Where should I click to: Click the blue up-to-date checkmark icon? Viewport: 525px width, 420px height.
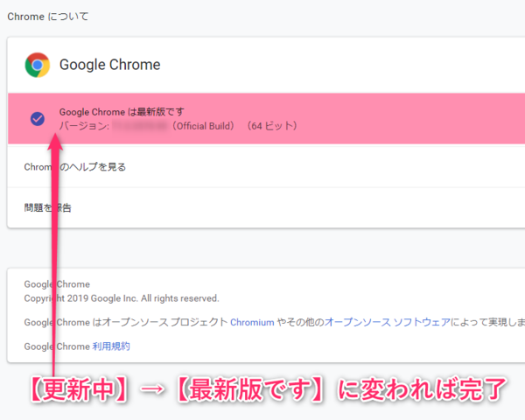tap(38, 119)
